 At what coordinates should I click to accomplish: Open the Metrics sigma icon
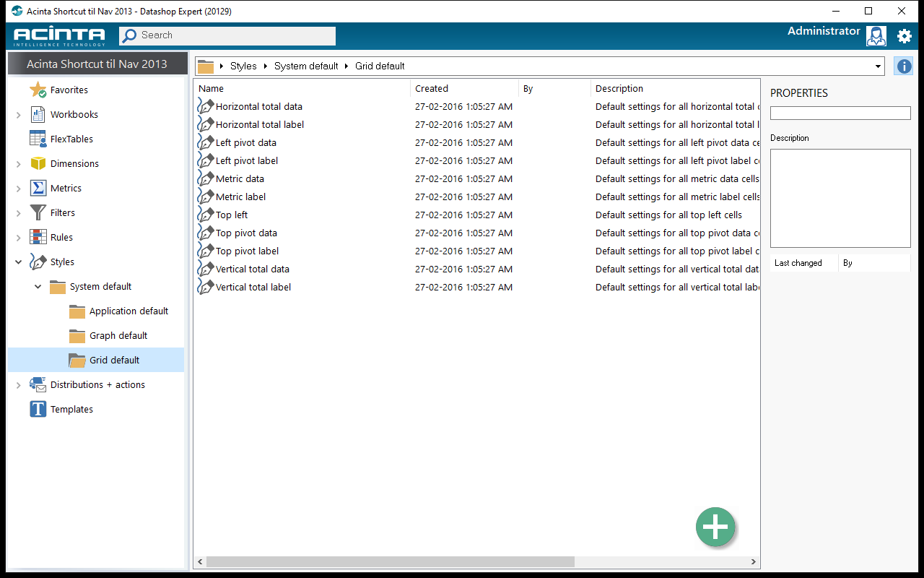pyautogui.click(x=38, y=189)
